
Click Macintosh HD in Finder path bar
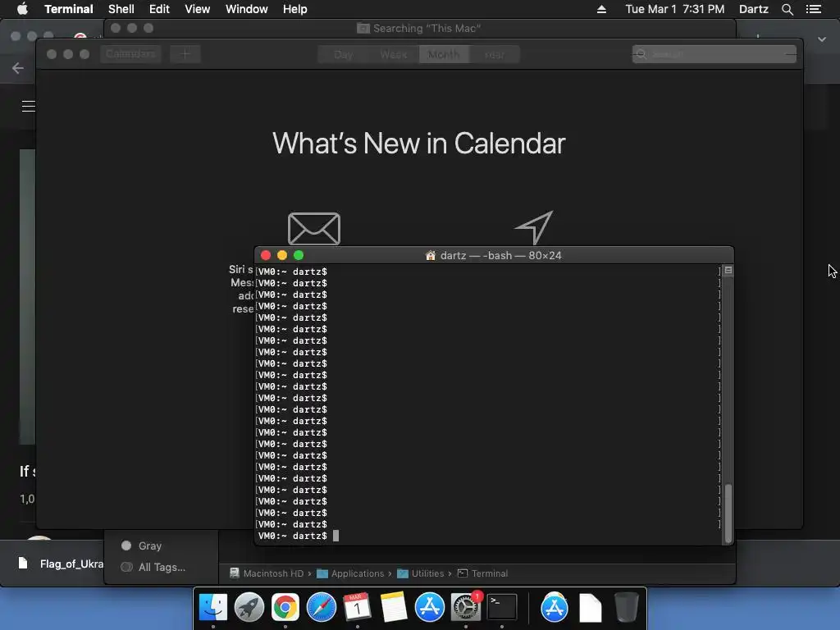pyautogui.click(x=267, y=573)
